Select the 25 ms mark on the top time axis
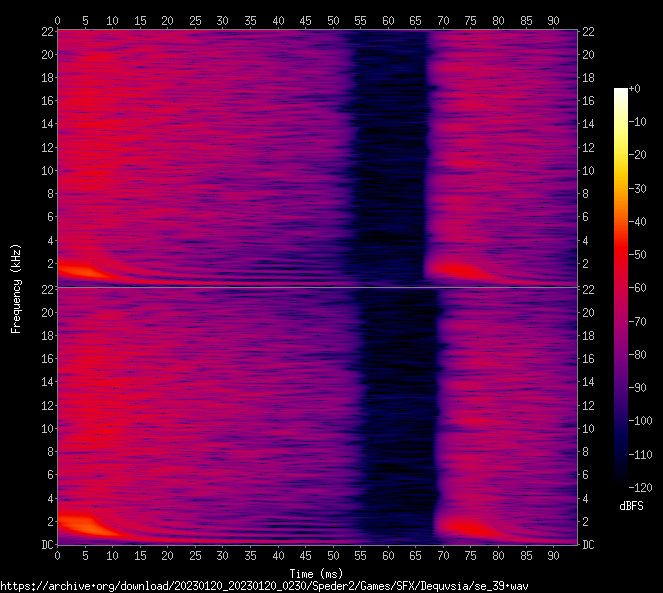 tap(195, 19)
